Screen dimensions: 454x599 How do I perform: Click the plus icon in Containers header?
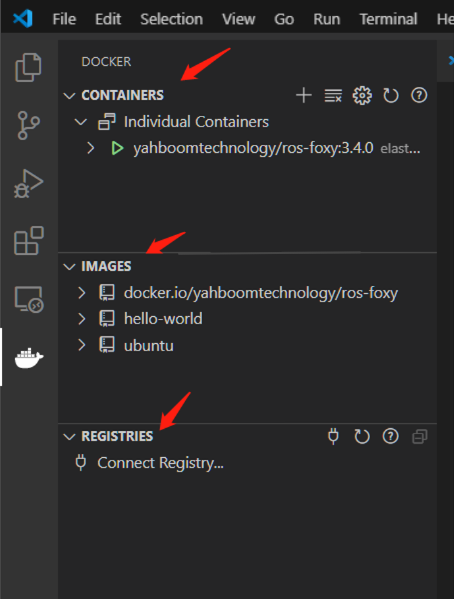pos(304,95)
